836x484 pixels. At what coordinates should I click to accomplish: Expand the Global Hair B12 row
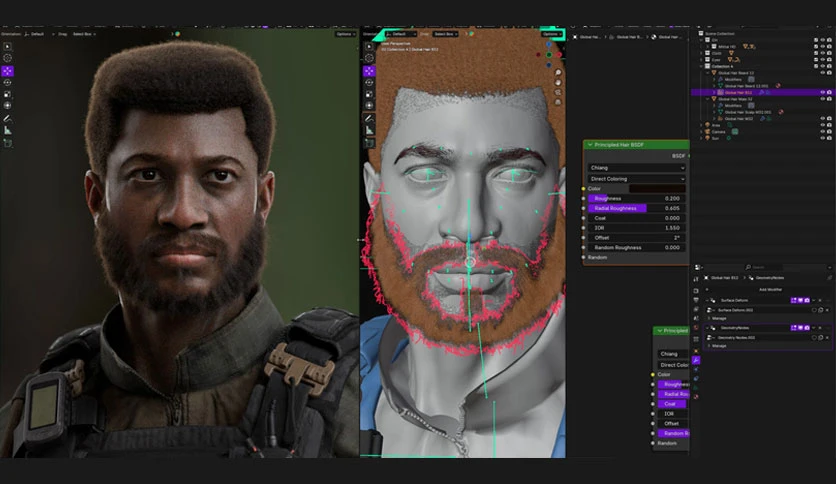[714, 92]
